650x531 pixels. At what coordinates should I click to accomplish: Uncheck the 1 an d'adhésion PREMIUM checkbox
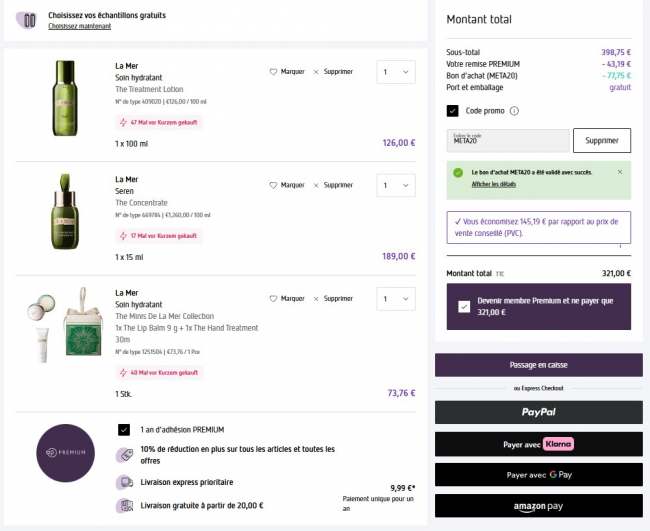[124, 429]
